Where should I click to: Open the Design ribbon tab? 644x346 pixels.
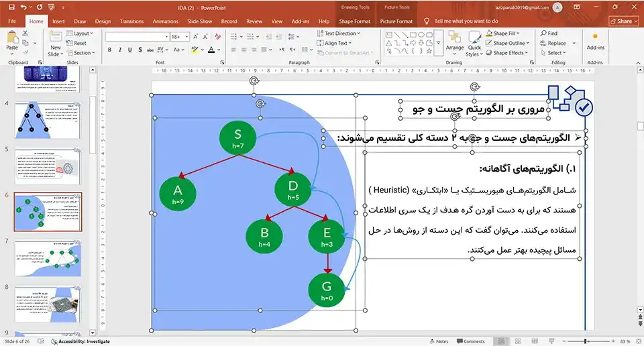(103, 21)
